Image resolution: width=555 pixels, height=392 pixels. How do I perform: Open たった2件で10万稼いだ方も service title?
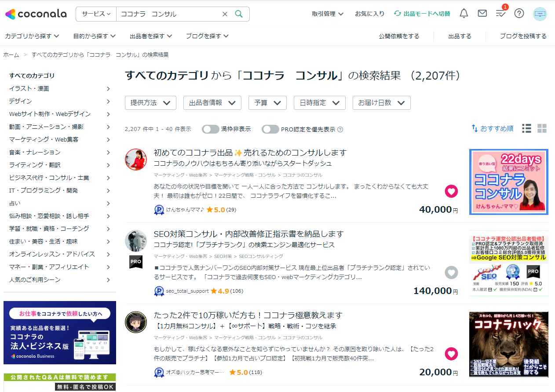tap(248, 315)
